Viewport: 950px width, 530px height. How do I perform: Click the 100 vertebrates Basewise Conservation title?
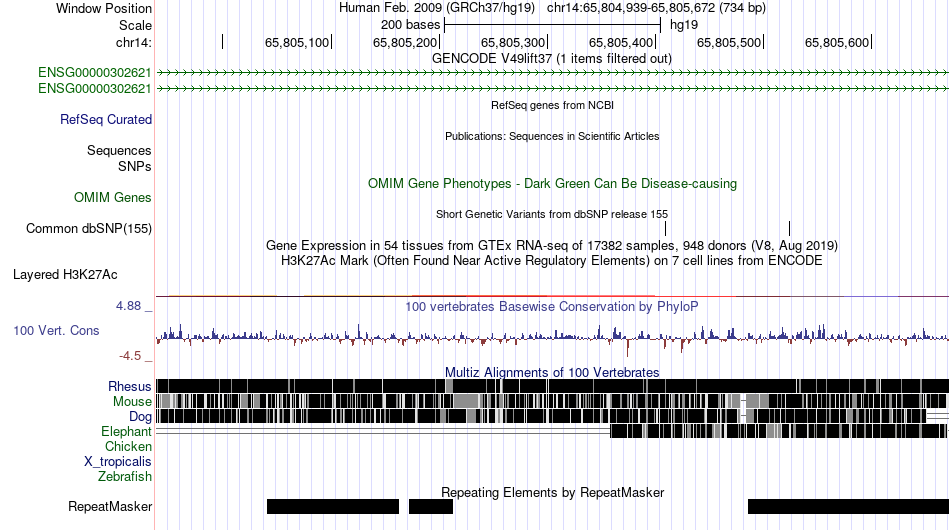tap(552, 306)
